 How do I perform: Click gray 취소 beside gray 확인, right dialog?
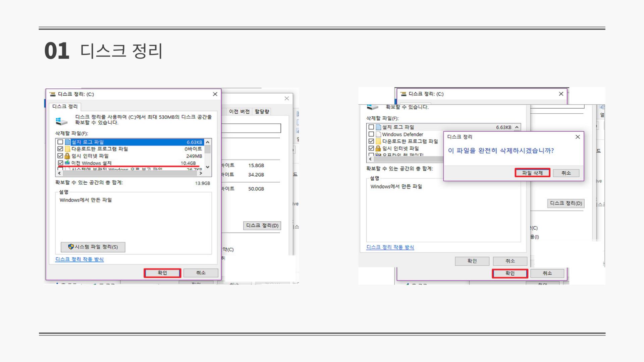(x=510, y=261)
